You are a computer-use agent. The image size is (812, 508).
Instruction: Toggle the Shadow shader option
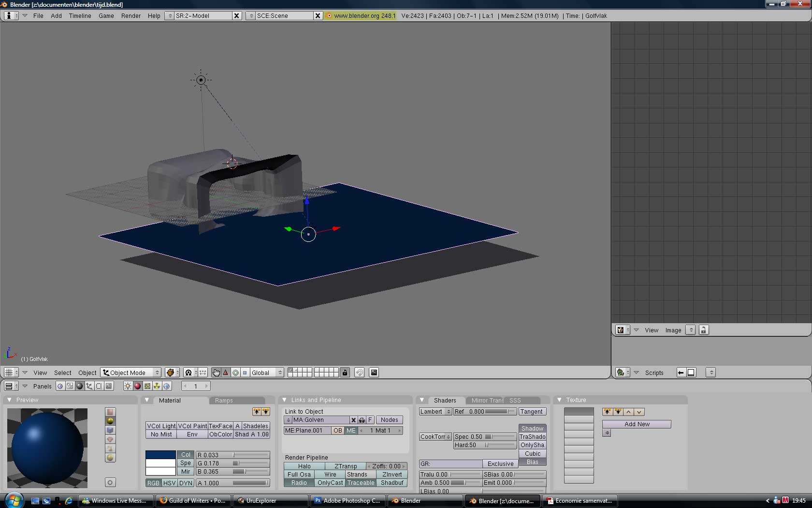(x=533, y=429)
